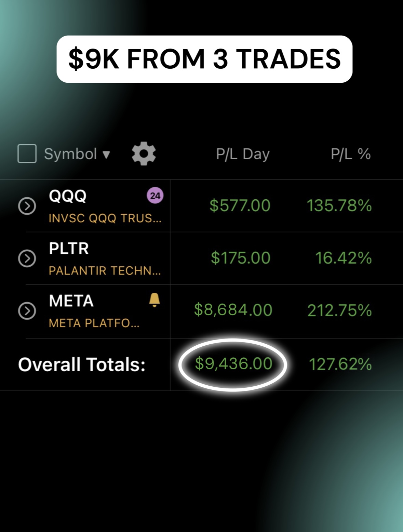
Task: Sort by the P/L Day column header
Action: click(243, 154)
